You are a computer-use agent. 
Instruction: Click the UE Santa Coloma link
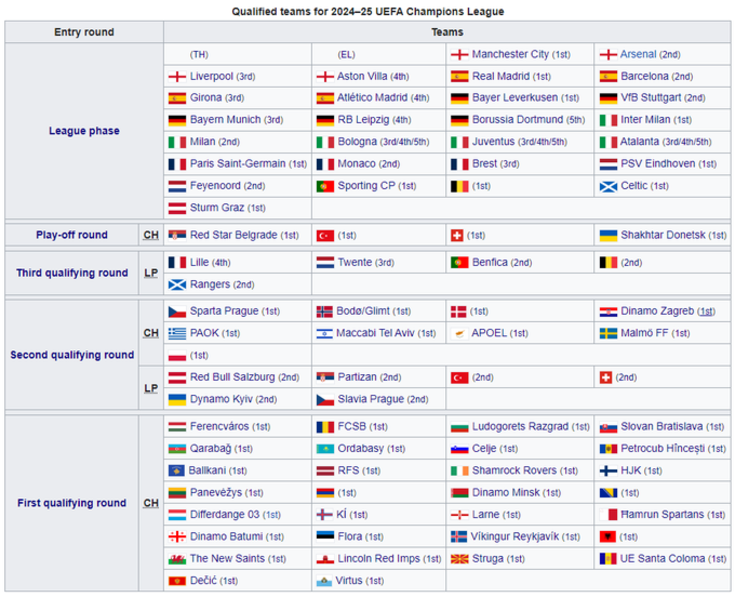click(x=662, y=559)
